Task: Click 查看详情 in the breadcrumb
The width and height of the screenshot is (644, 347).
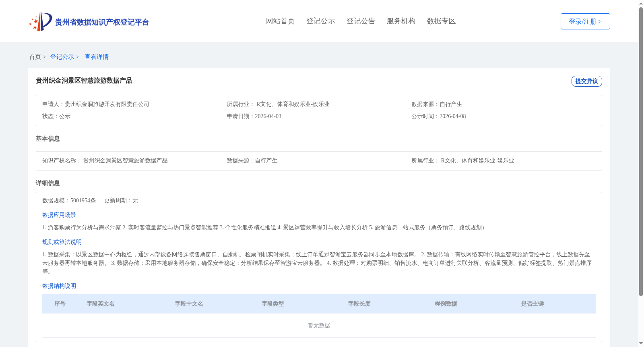Action: click(97, 57)
